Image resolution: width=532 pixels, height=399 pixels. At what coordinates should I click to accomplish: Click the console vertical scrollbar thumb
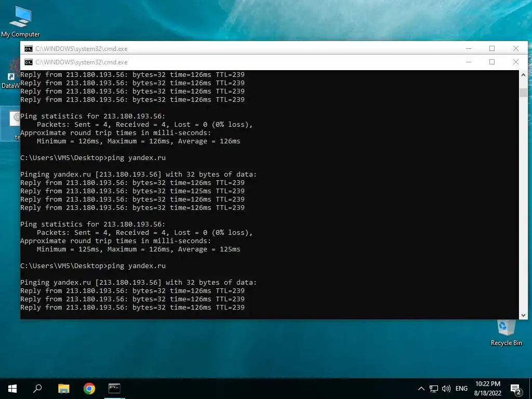coord(523,92)
